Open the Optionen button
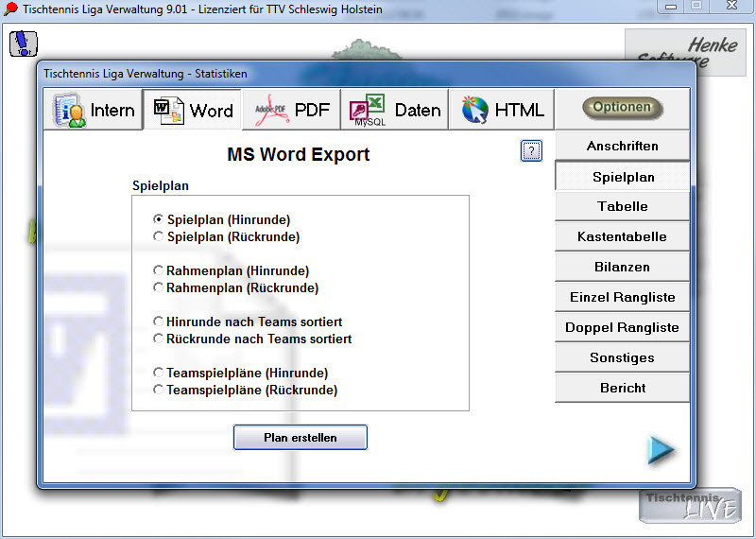Image resolution: width=756 pixels, height=539 pixels. coord(622,108)
